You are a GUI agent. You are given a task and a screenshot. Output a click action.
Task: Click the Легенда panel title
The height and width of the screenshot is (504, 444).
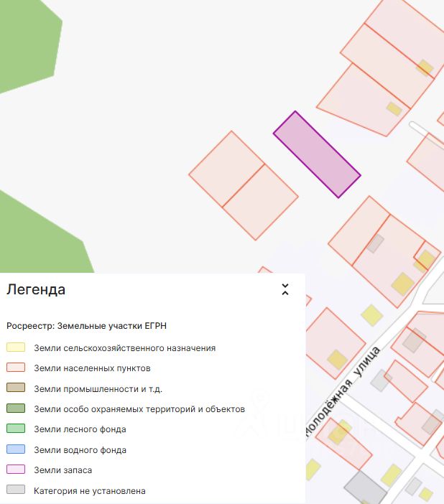(36, 290)
